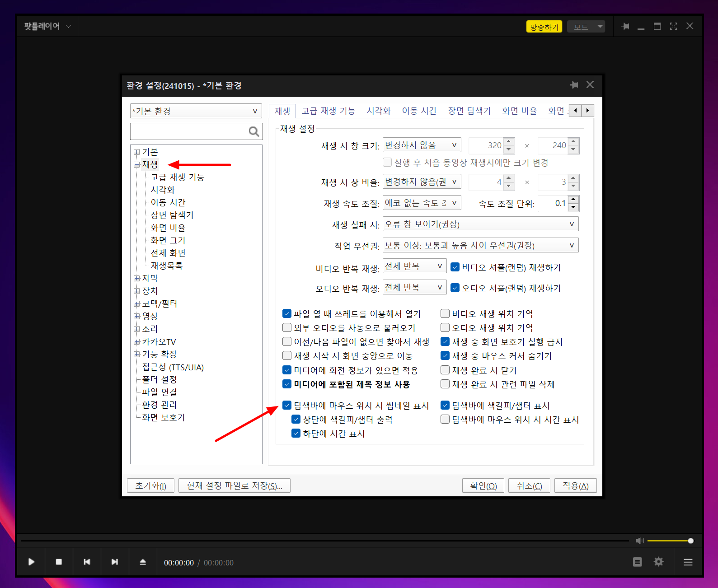This screenshot has height=588, width=718.
Task: Switch to 시각화 tab
Action: [378, 111]
